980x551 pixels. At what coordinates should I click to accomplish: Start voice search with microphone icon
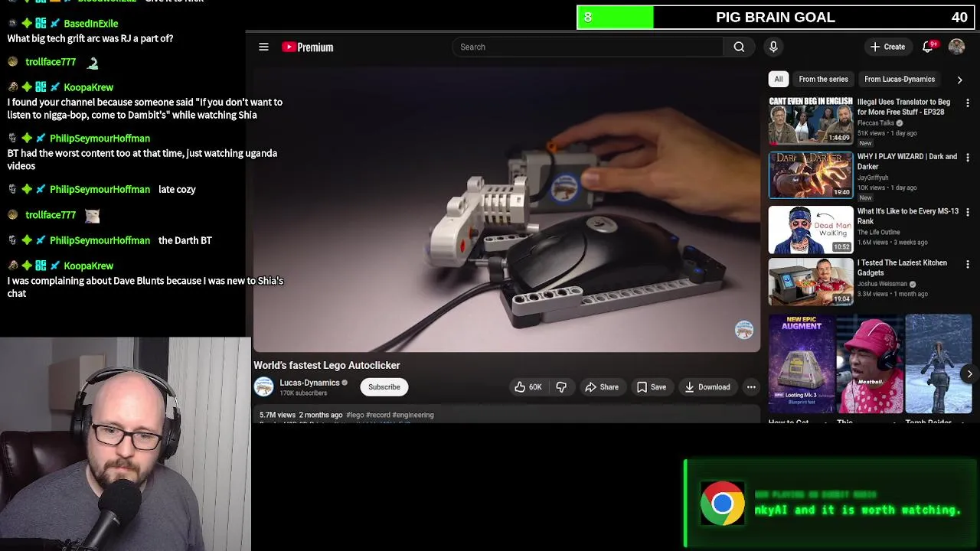[x=773, y=47]
